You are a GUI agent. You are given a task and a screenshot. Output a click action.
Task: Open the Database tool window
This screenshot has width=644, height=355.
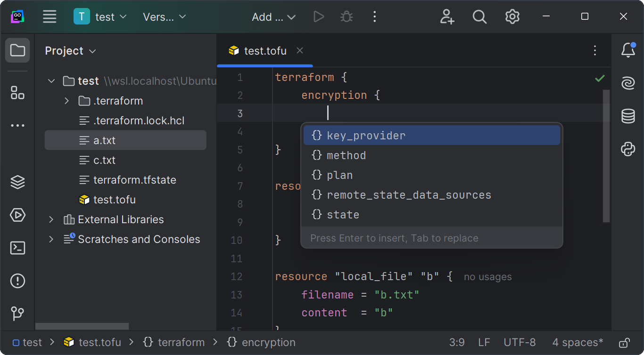(628, 116)
